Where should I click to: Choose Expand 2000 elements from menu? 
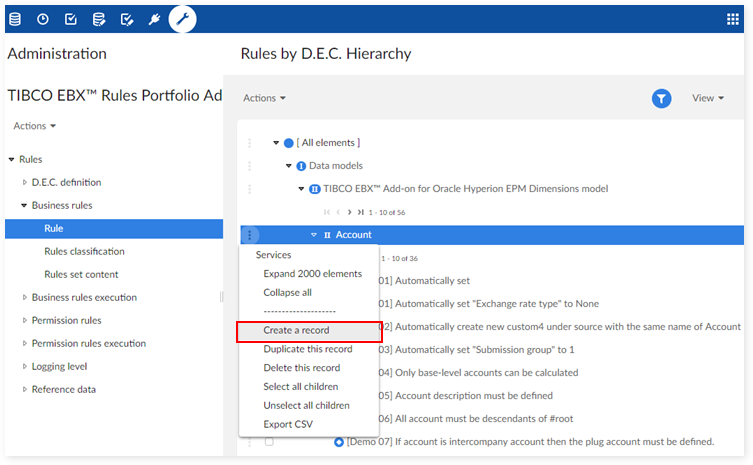click(312, 274)
